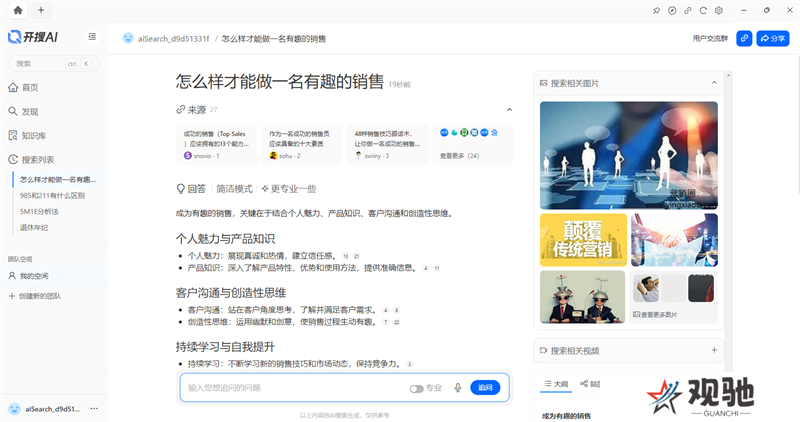The width and height of the screenshot is (800, 422).
Task: Open more options dots beside aiSearch_d9d51
Action: click(x=94, y=409)
